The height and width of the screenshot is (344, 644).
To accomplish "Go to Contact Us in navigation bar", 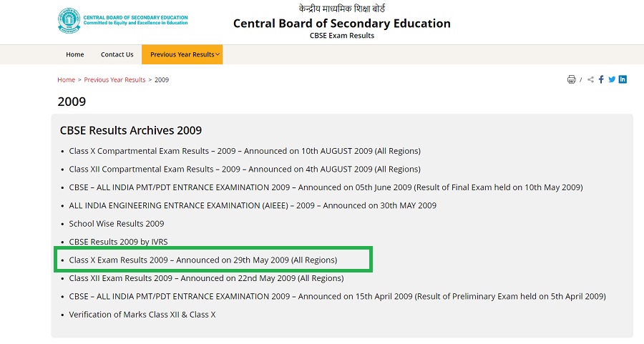I will (117, 54).
